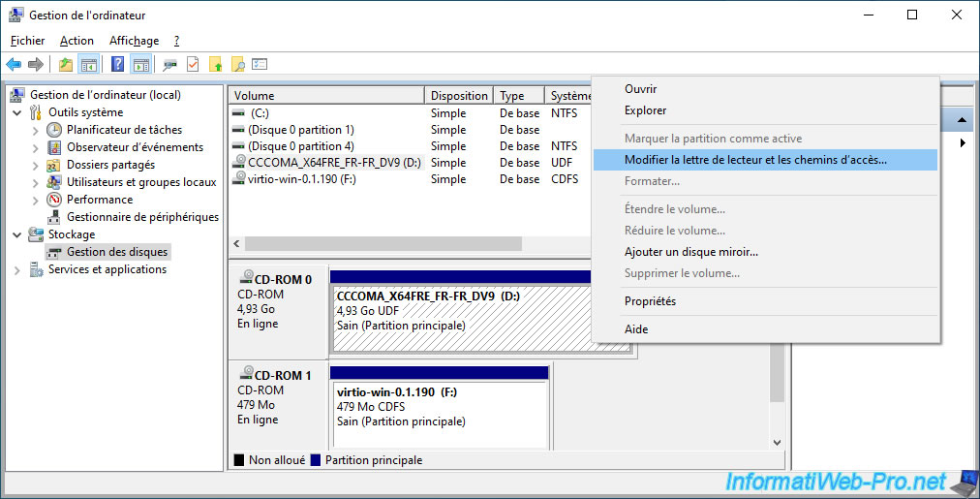Click the right arrow in the actions pane

point(963,143)
